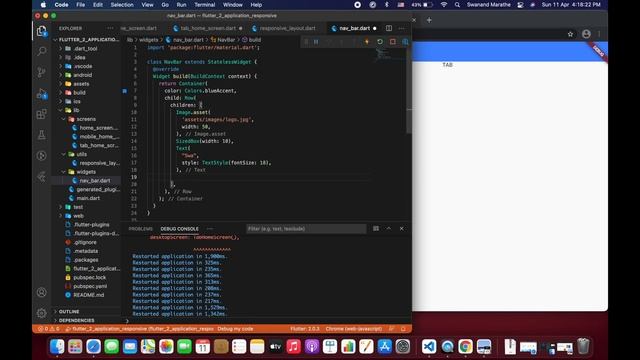Viewport: 640px width, 360px height.
Task: Click Debug my code in status bar
Action: click(235, 329)
